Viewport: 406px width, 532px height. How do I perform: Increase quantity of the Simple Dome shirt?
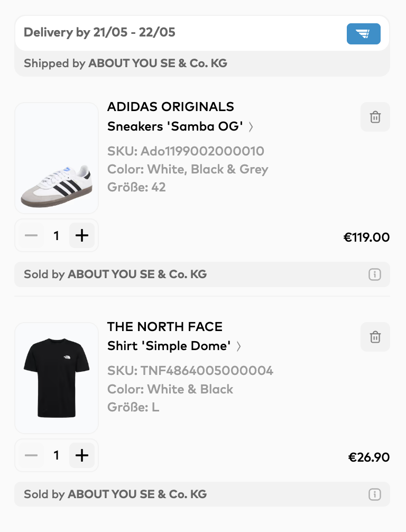coord(82,455)
